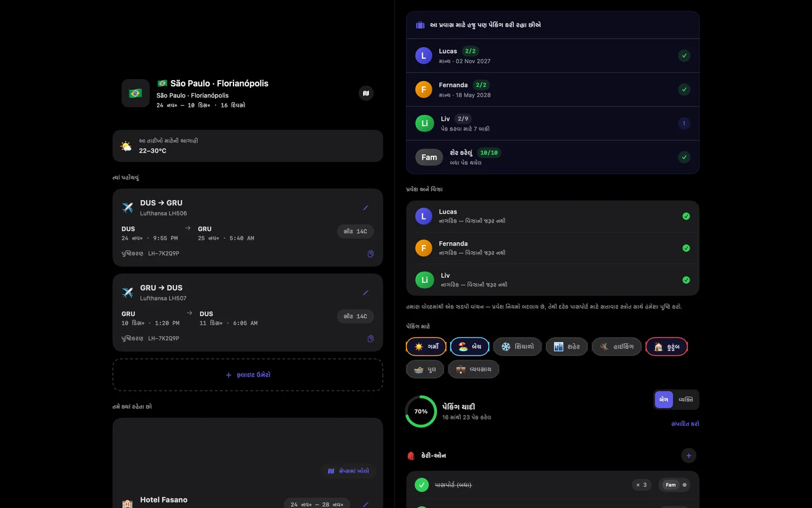Screen dimensions: 812x508
Task: Enable the પૂલ (pool) packing chip
Action: 425,369
